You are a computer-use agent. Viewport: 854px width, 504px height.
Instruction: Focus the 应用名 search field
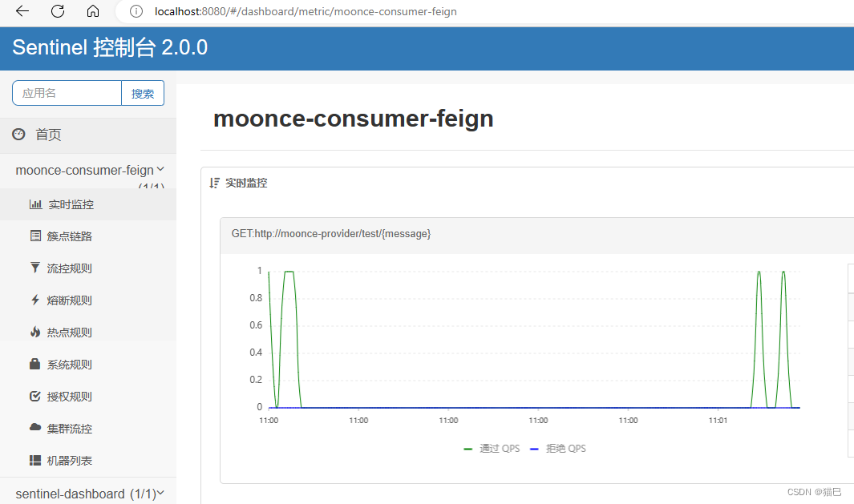pyautogui.click(x=67, y=93)
